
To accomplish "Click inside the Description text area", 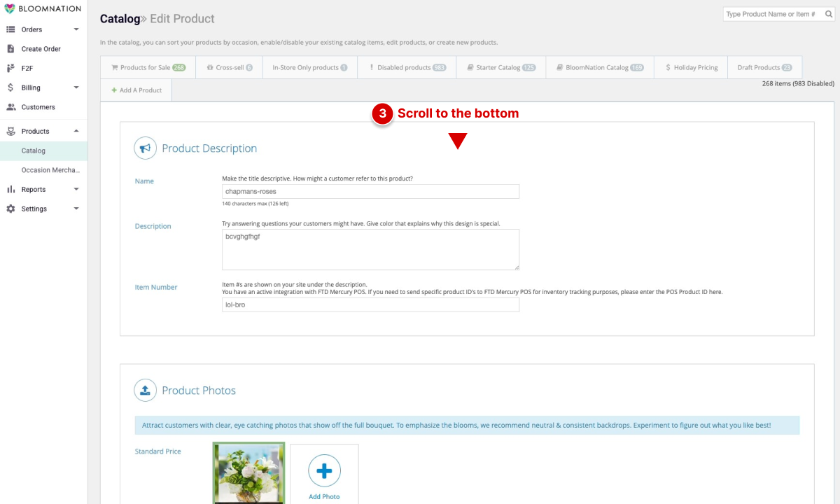I will point(370,249).
